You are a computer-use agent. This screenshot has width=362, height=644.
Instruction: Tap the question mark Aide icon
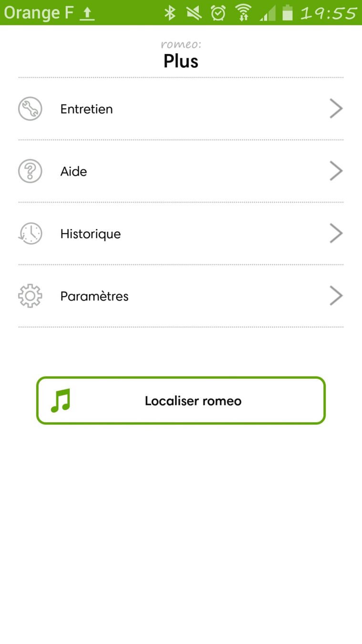pyautogui.click(x=30, y=171)
